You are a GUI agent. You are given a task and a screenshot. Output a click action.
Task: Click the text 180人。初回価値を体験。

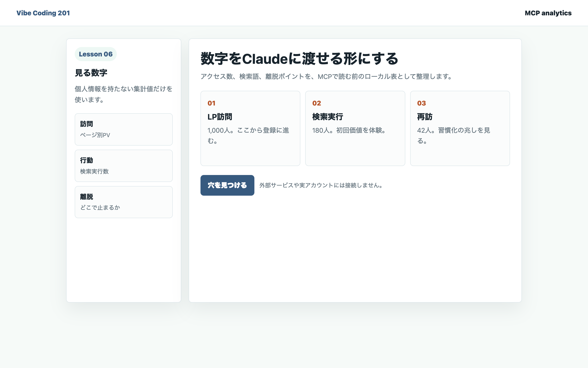pos(349,130)
